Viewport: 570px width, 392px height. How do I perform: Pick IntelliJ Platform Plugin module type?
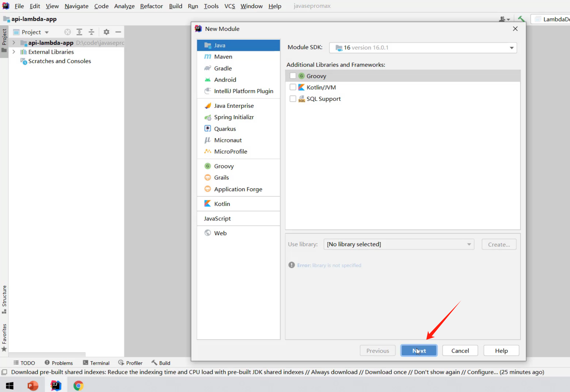(x=238, y=91)
